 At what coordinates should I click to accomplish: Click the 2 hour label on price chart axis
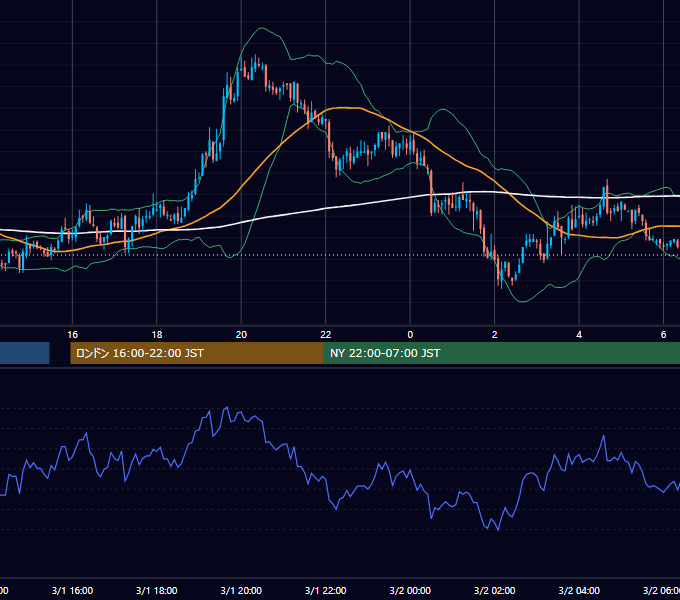coord(494,335)
